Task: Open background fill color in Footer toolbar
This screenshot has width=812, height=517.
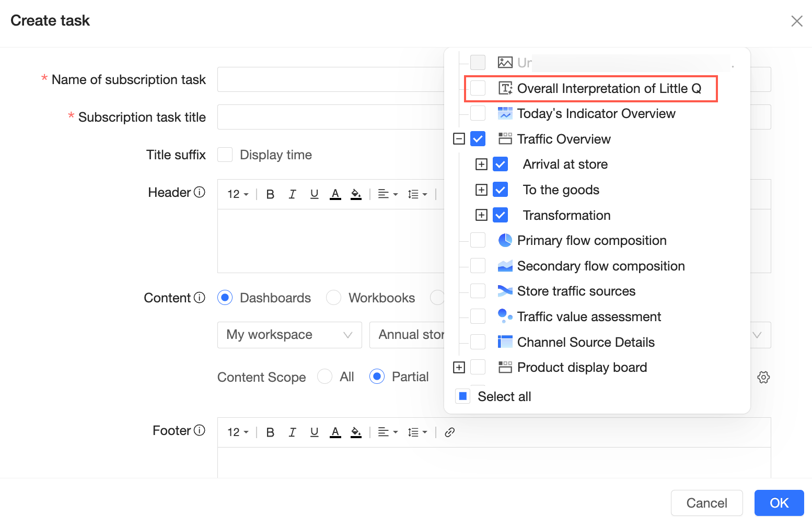Action: [356, 432]
